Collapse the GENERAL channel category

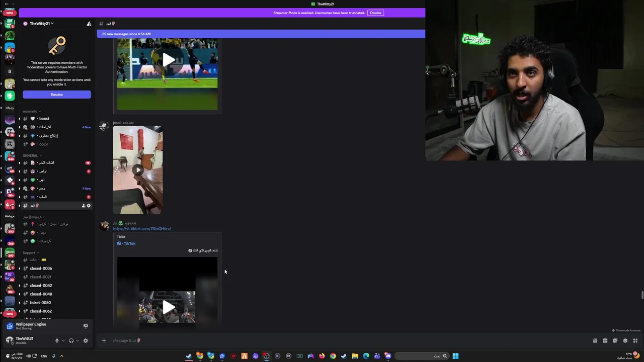[x=32, y=155]
